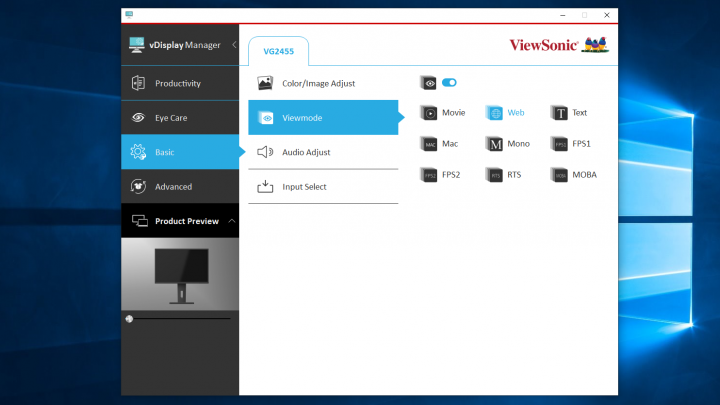720x405 pixels.
Task: Click the Viewmode eye icon in submenu
Action: coord(265,118)
